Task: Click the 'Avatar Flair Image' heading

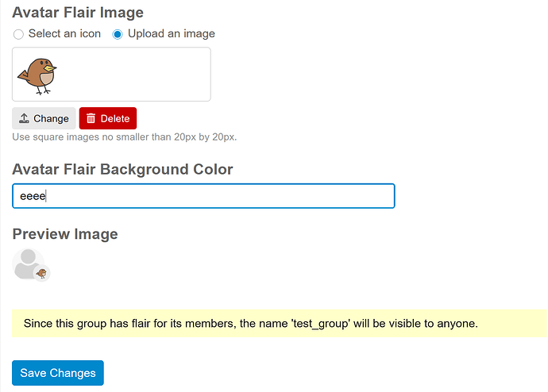Action: (78, 13)
